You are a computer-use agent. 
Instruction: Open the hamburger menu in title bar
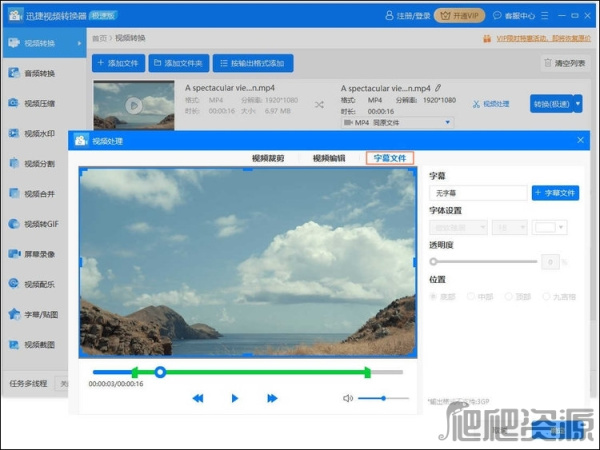click(545, 15)
